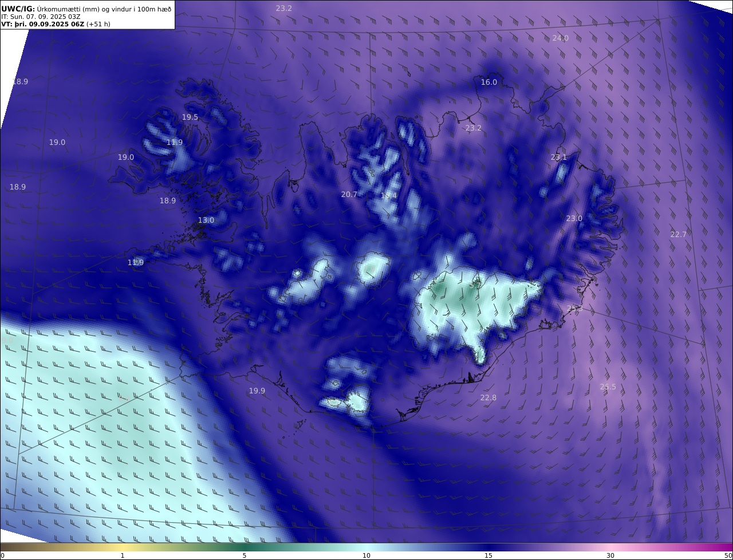Click the text 'Úrkomumætti (mm) og vindur í 100m hæð'
The height and width of the screenshot is (560, 733).
tap(104, 9)
